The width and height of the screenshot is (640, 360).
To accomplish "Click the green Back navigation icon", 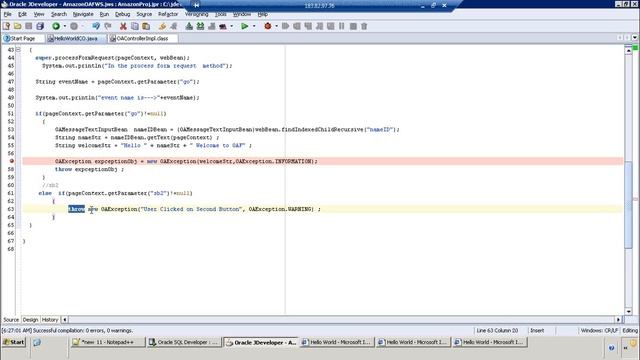I will (x=56, y=26).
